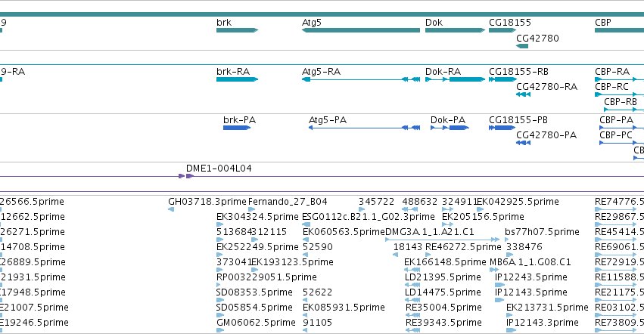Viewport: 644px width, 334px height.
Task: Open the RE46272.5prime EST label
Action: tap(463, 247)
